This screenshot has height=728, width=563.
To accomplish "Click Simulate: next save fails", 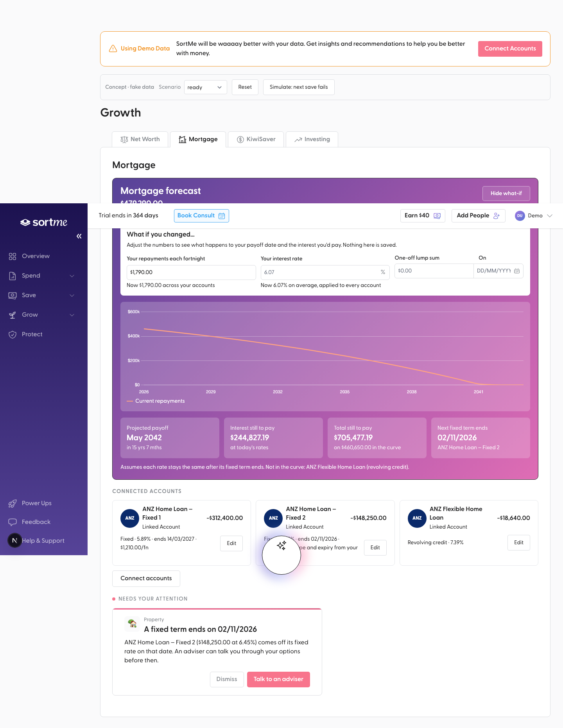I will (x=299, y=87).
